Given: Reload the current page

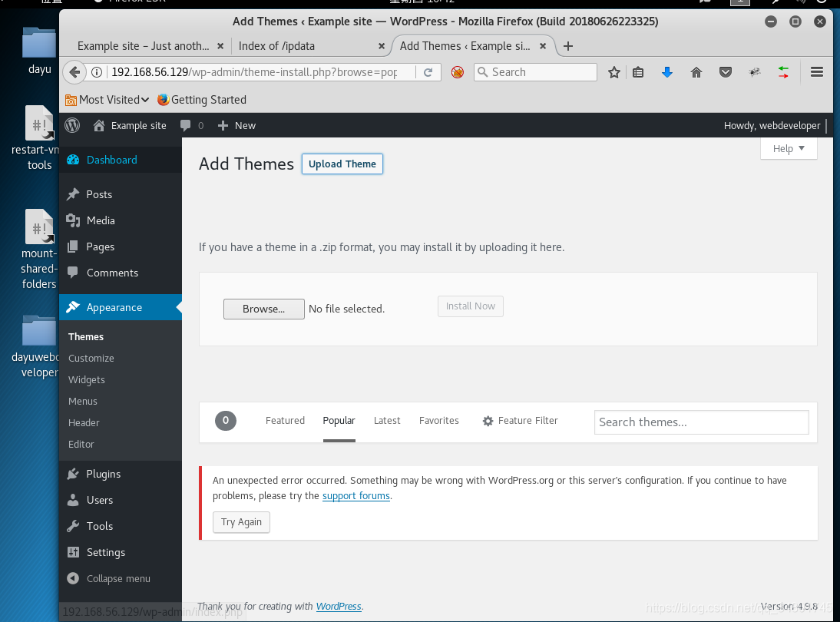Looking at the screenshot, I should pos(428,71).
